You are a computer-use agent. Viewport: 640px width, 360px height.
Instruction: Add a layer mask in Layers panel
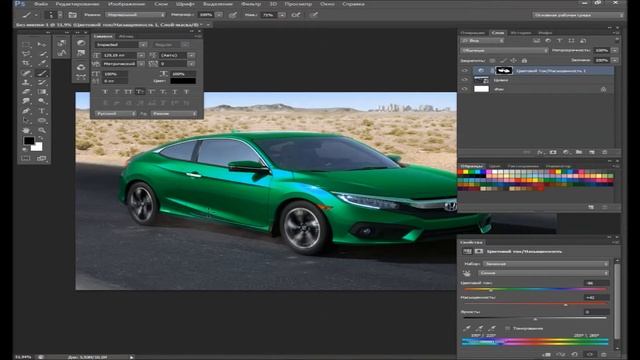553,152
